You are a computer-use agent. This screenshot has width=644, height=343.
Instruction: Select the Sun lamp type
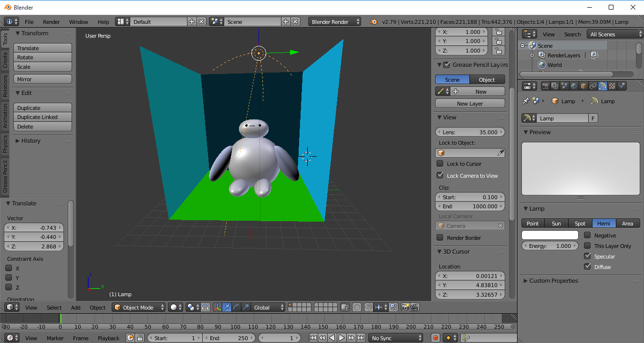556,223
